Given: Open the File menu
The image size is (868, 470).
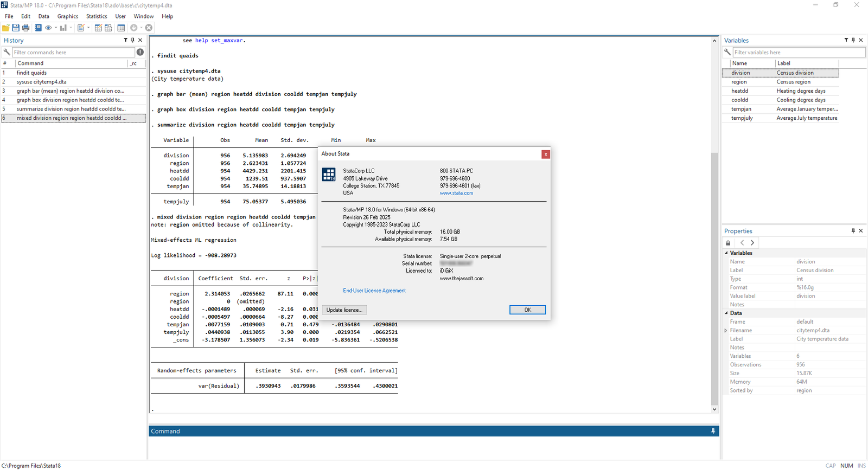Looking at the screenshot, I should (9, 16).
